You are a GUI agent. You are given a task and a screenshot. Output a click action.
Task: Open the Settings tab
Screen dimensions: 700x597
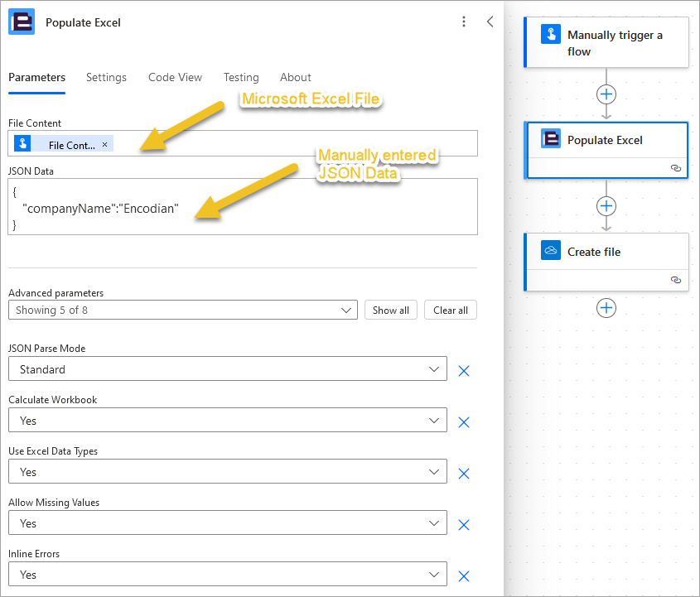point(106,78)
